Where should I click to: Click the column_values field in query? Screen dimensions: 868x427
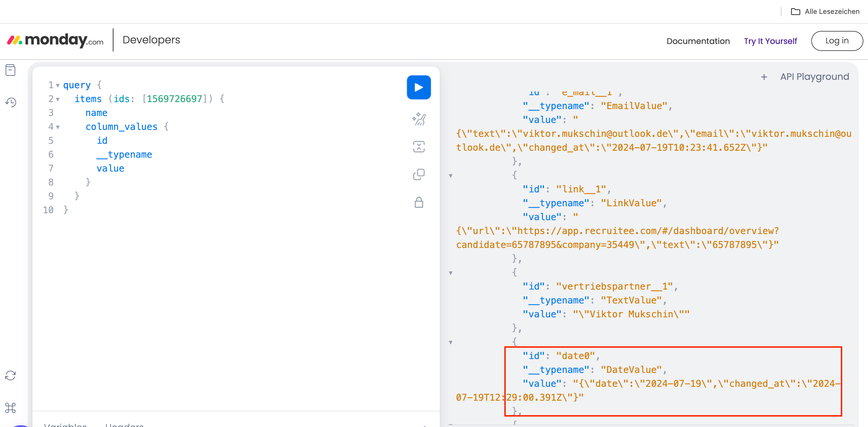click(x=121, y=127)
